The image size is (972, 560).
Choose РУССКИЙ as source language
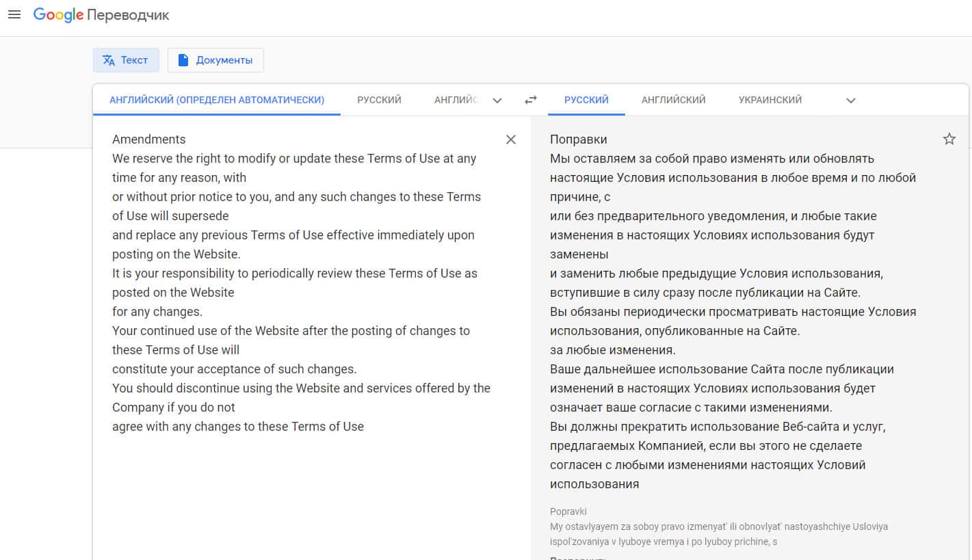[379, 100]
